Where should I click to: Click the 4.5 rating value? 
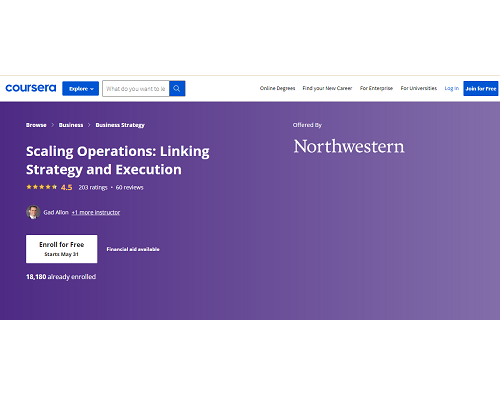click(66, 187)
